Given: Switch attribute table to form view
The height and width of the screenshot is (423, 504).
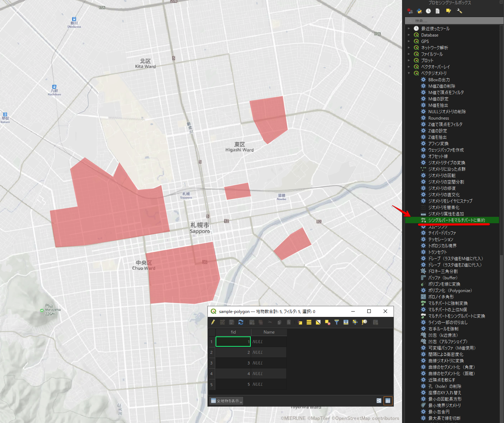Looking at the screenshot, I should pyautogui.click(x=379, y=401).
